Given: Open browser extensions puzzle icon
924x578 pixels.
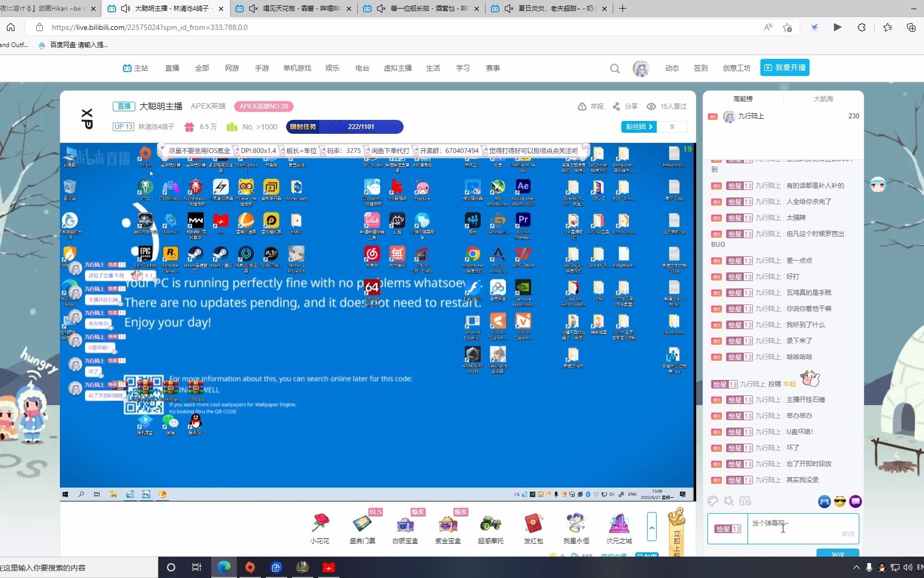Looking at the screenshot, I should click(861, 27).
